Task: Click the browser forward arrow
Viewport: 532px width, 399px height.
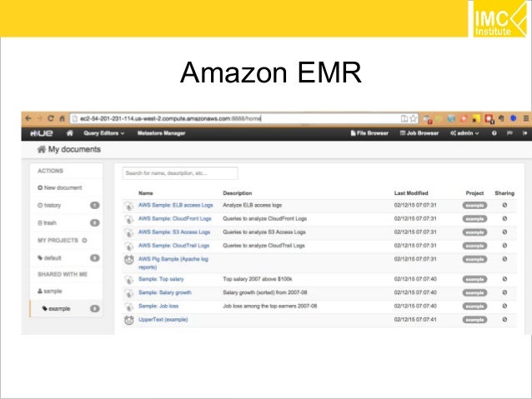Action: [x=39, y=118]
